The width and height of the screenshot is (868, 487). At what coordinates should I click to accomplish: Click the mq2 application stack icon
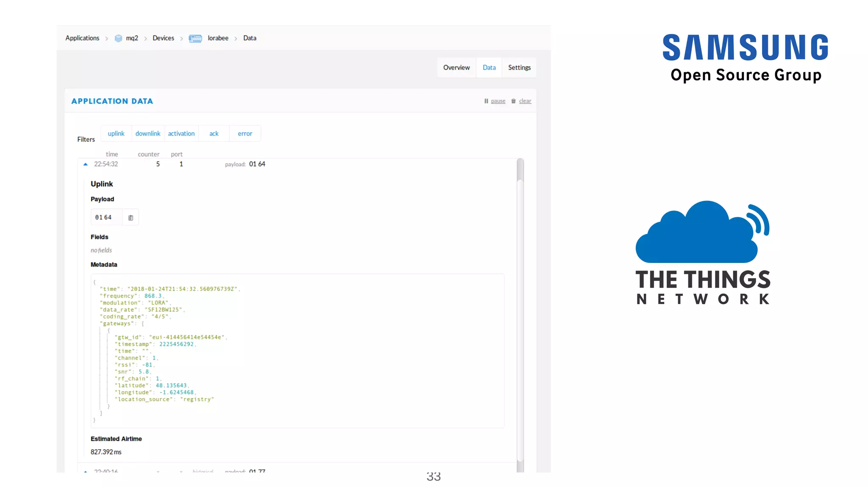pyautogui.click(x=118, y=38)
